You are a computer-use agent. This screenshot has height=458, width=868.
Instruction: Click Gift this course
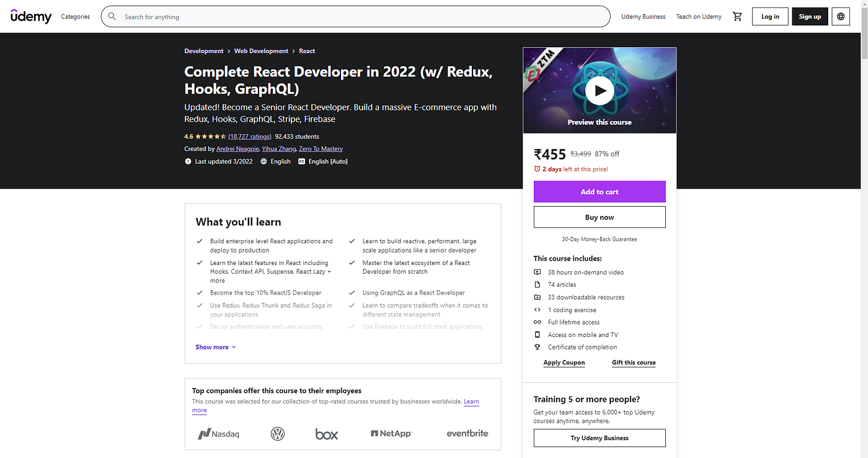point(634,362)
